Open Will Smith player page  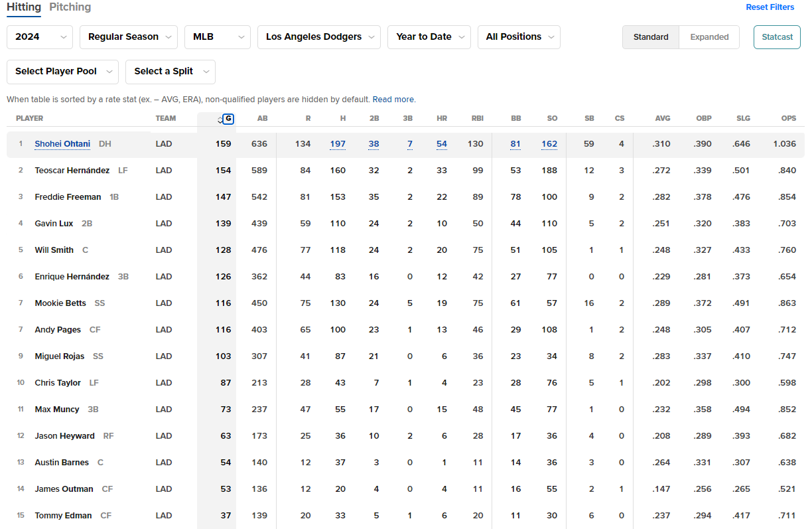54,250
